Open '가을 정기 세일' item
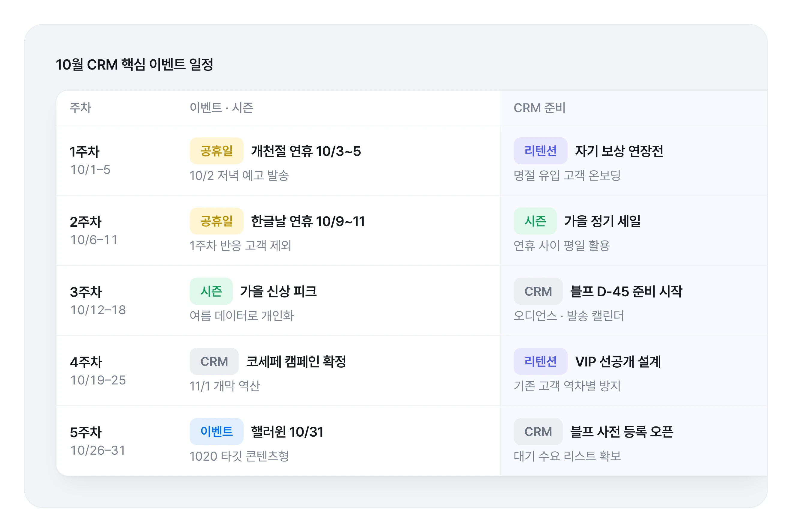792x532 pixels. click(x=602, y=221)
